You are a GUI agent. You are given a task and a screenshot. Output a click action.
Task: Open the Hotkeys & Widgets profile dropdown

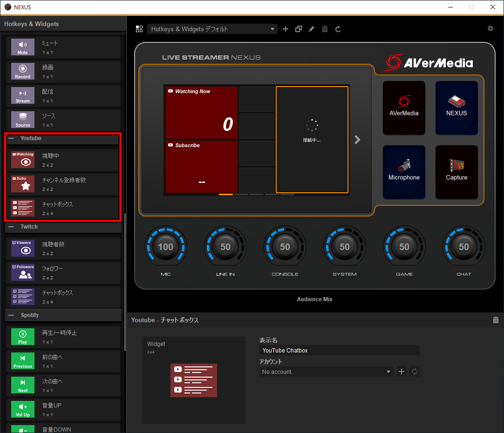pyautogui.click(x=212, y=29)
